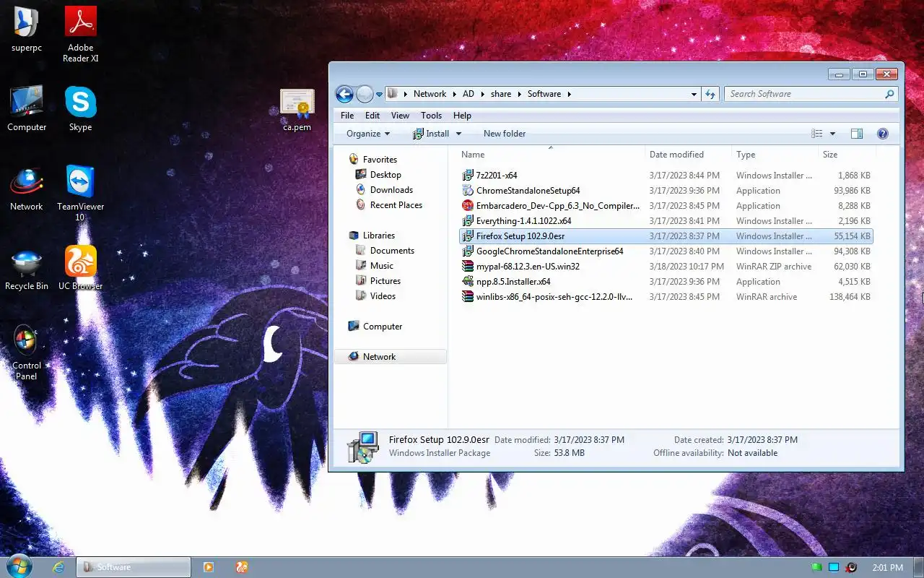
Task: Open the Windows Start menu
Action: (x=18, y=567)
